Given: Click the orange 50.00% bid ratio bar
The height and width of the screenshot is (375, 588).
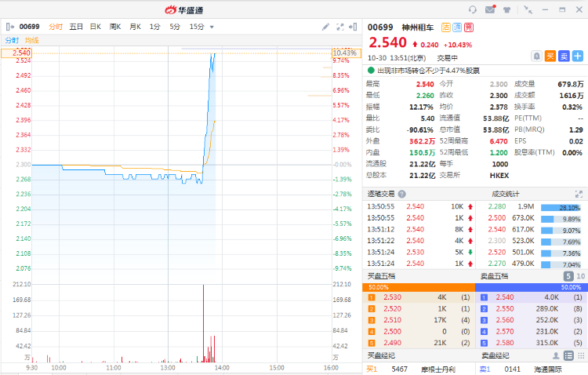Looking at the screenshot, I should [419, 288].
